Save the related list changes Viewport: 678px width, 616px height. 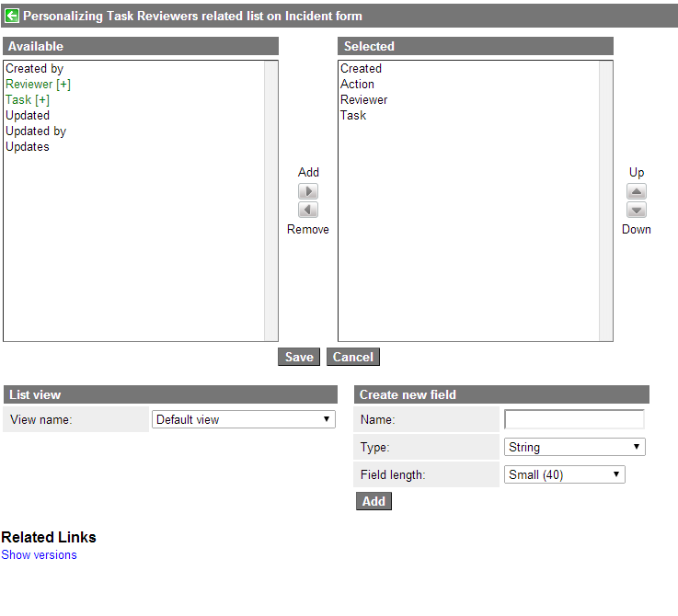[299, 357]
